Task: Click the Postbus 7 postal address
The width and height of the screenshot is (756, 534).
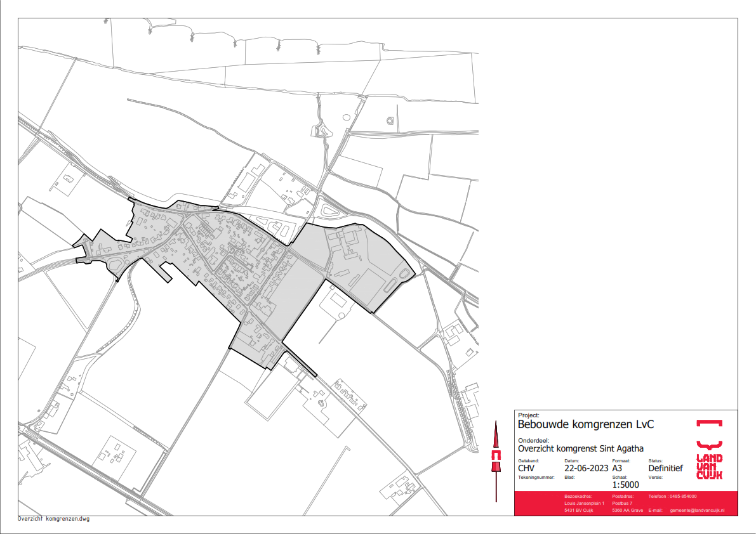Action: click(x=623, y=503)
